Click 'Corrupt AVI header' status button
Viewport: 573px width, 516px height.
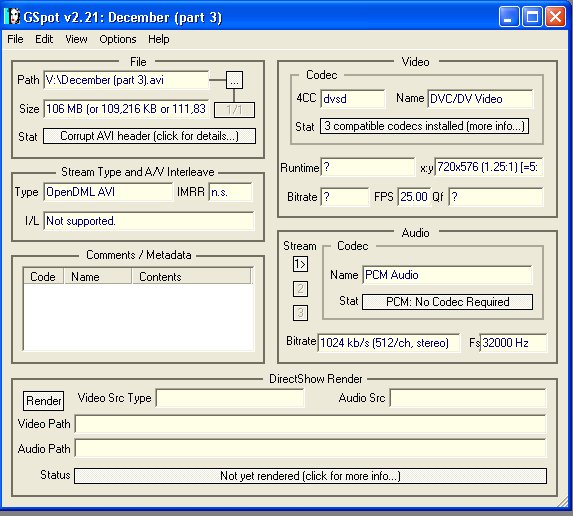point(149,136)
